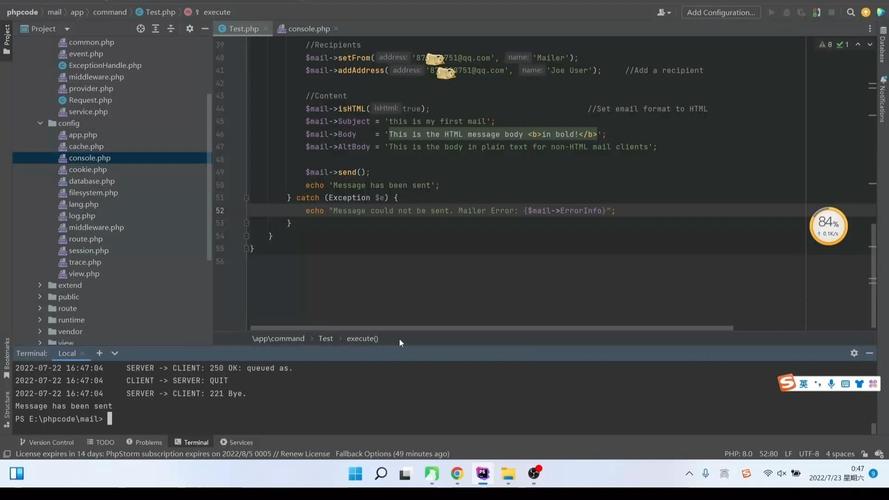Open terminal tabs dropdown chevron
Screen dimensions: 889x500
click(x=115, y=353)
